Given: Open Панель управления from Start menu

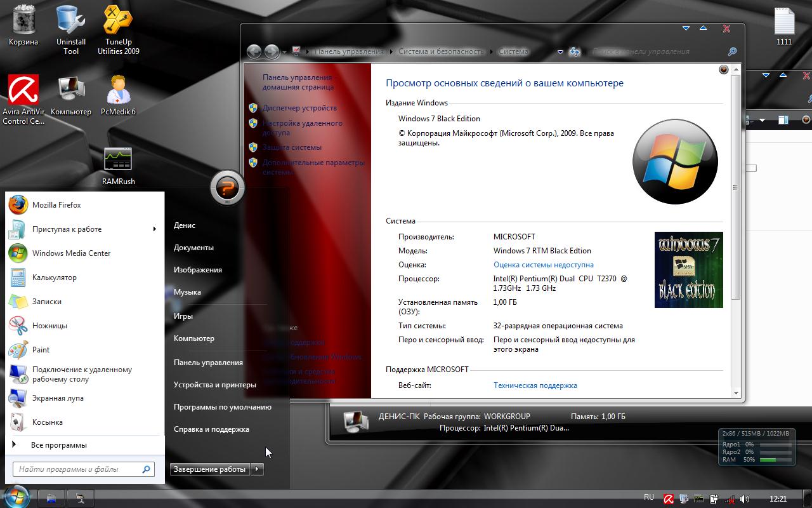Looking at the screenshot, I should (x=208, y=363).
